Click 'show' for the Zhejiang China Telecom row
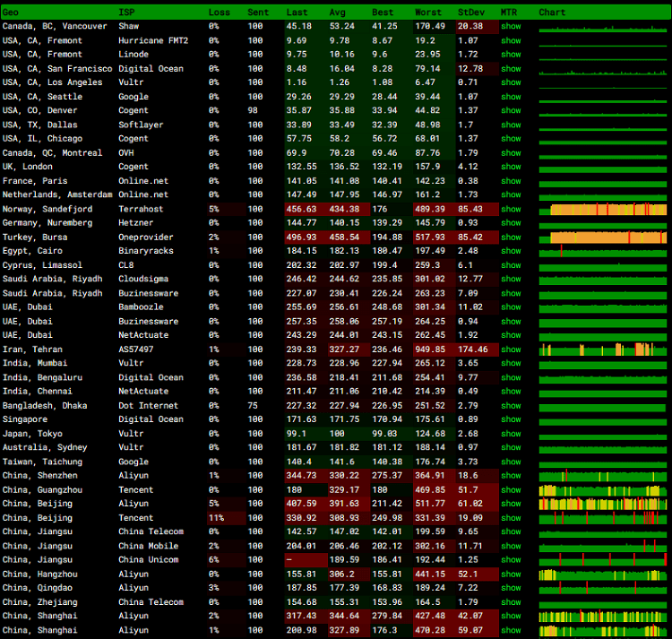Image resolution: width=672 pixels, height=639 pixels. pyautogui.click(x=511, y=602)
